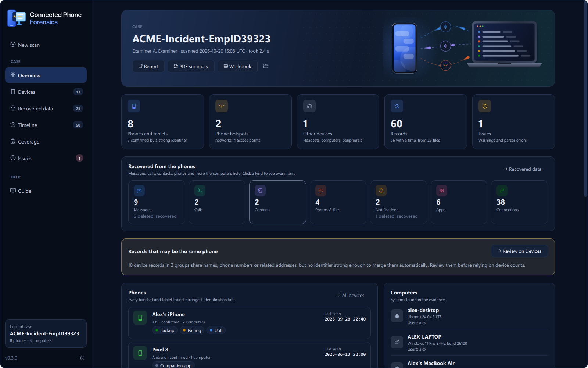Open Issues in the sidebar
Viewport: 588px width, 368px height.
[x=46, y=158]
